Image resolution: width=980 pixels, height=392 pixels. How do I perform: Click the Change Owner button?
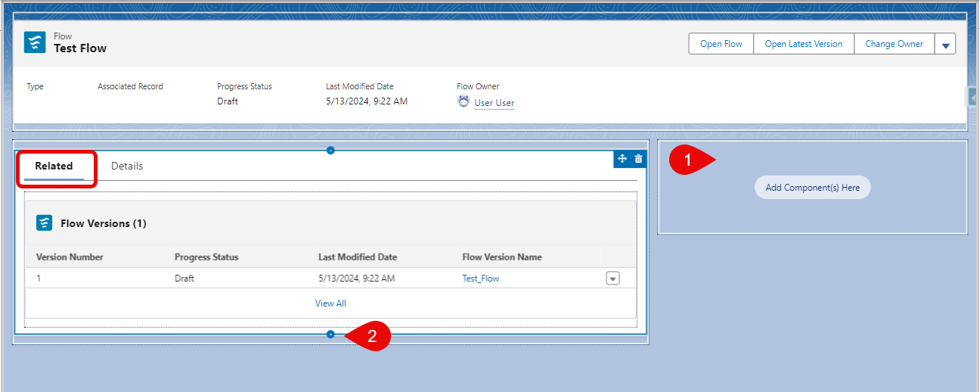(x=895, y=44)
